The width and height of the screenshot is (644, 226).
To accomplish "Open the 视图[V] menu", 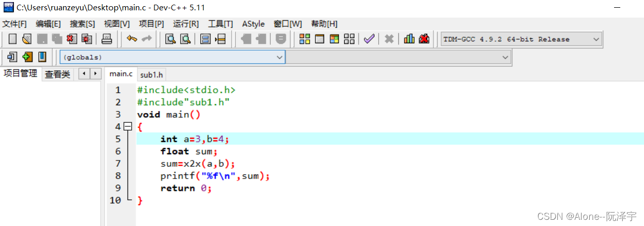I will (117, 24).
